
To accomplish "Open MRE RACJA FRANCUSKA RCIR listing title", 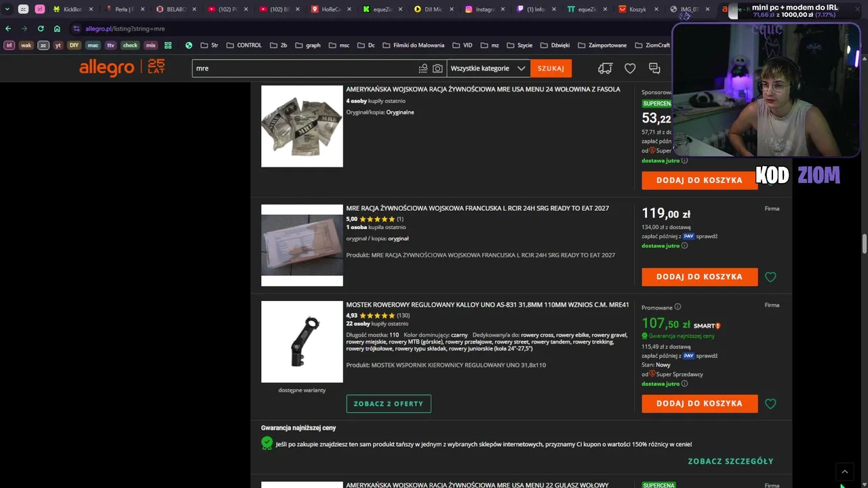I will click(x=477, y=208).
